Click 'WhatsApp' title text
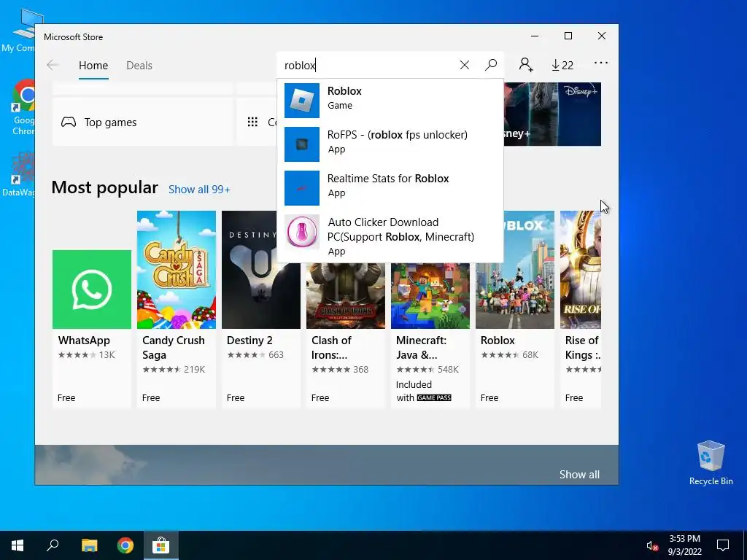The width and height of the screenshot is (747, 560). [x=84, y=341]
